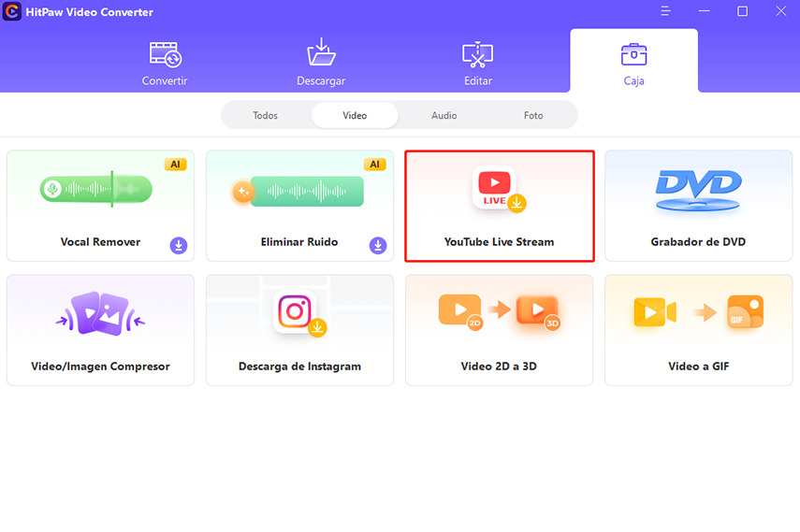Click the Video 2D a 3D label
The image size is (800, 532).
click(499, 367)
